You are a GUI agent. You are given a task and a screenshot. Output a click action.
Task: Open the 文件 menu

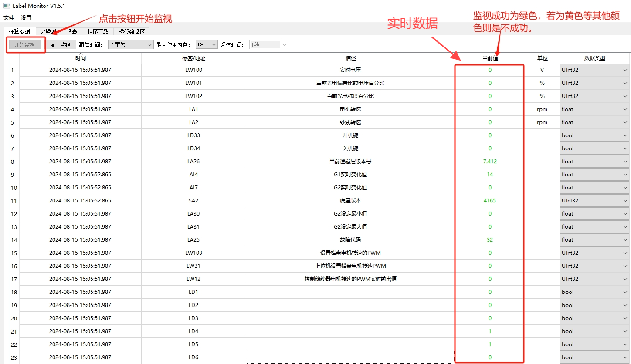(x=9, y=18)
